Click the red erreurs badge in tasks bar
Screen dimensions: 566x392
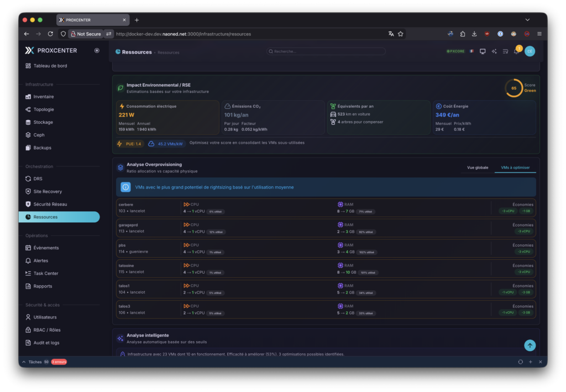coord(59,362)
